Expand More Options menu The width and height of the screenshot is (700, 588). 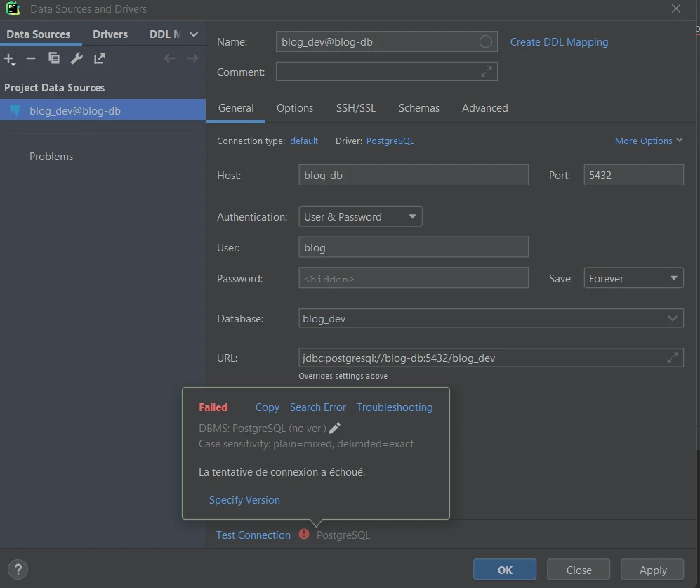coord(648,141)
